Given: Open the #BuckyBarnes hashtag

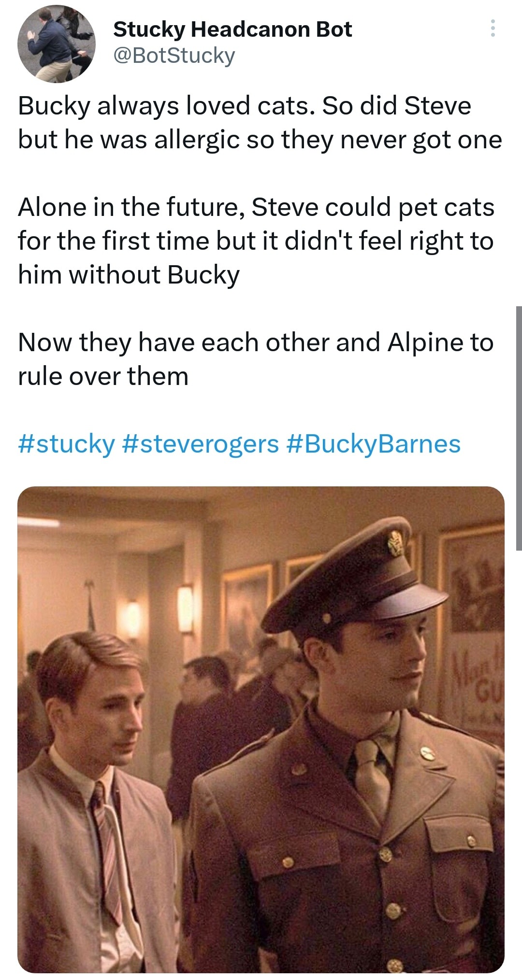Looking at the screenshot, I should [373, 444].
